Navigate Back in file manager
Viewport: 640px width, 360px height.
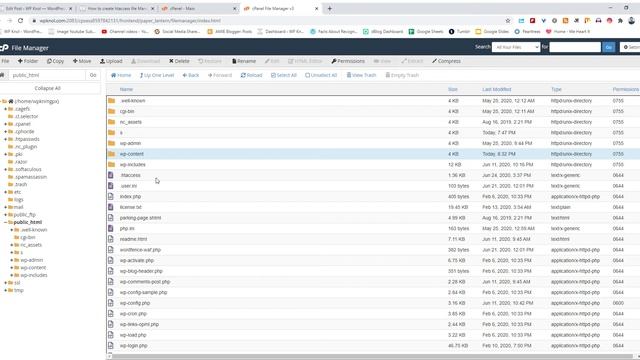tap(191, 76)
